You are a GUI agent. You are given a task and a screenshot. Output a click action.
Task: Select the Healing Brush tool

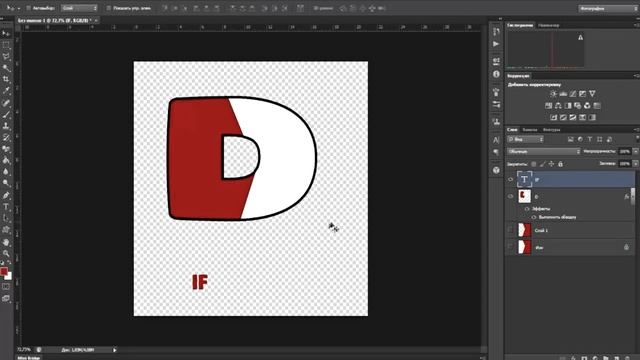pos(6,103)
